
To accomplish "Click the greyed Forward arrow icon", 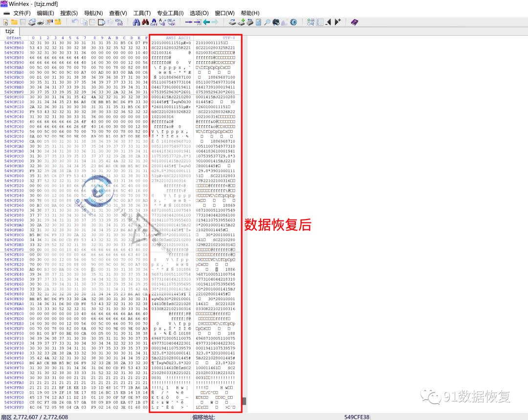I will (x=215, y=22).
